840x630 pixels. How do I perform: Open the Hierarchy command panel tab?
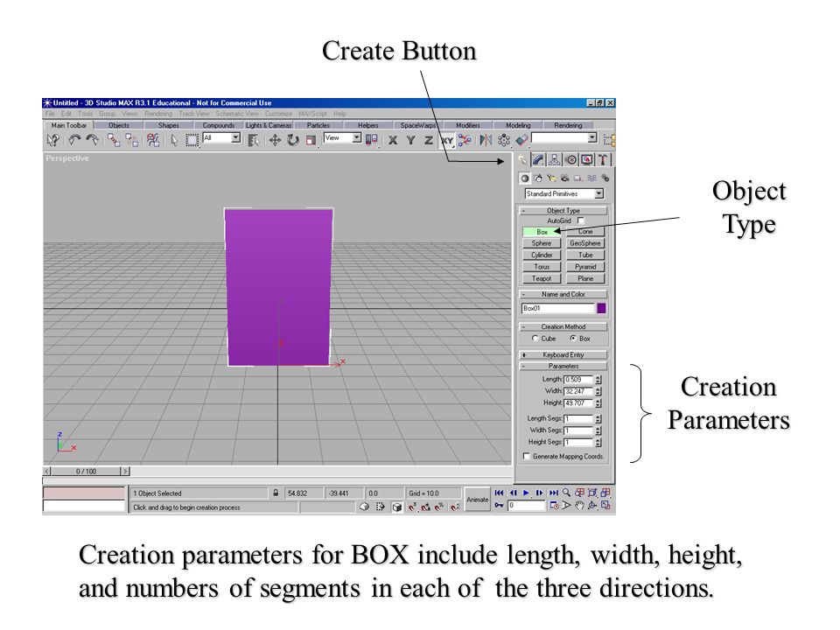coord(555,159)
